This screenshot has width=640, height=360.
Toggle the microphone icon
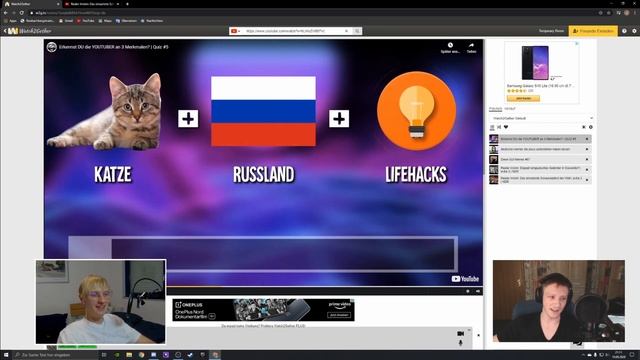pyautogui.click(x=460, y=343)
